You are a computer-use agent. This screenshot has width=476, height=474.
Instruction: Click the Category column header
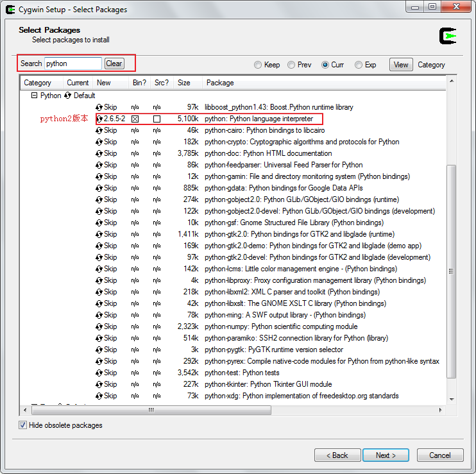(x=42, y=83)
